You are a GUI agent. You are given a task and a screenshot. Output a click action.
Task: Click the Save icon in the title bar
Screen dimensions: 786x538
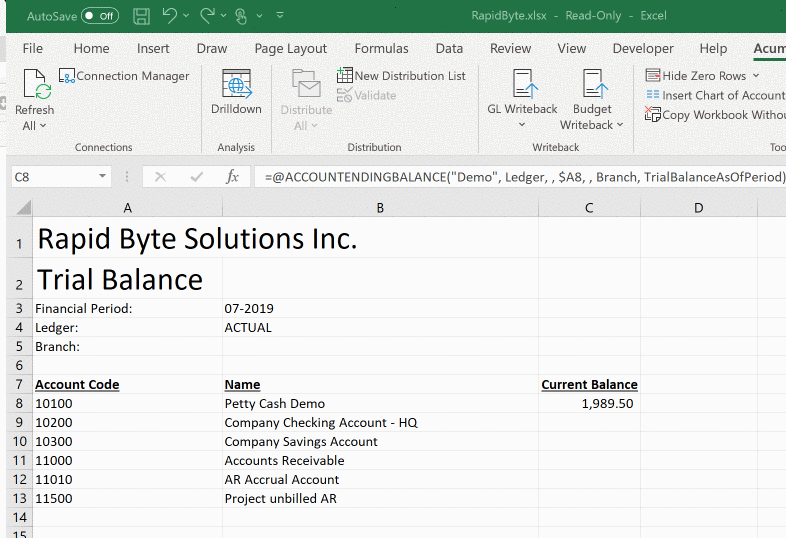coord(141,16)
